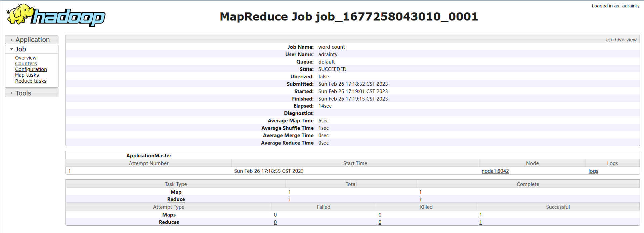
Task: Open killed Reduces attempts count
Action: (x=380, y=222)
